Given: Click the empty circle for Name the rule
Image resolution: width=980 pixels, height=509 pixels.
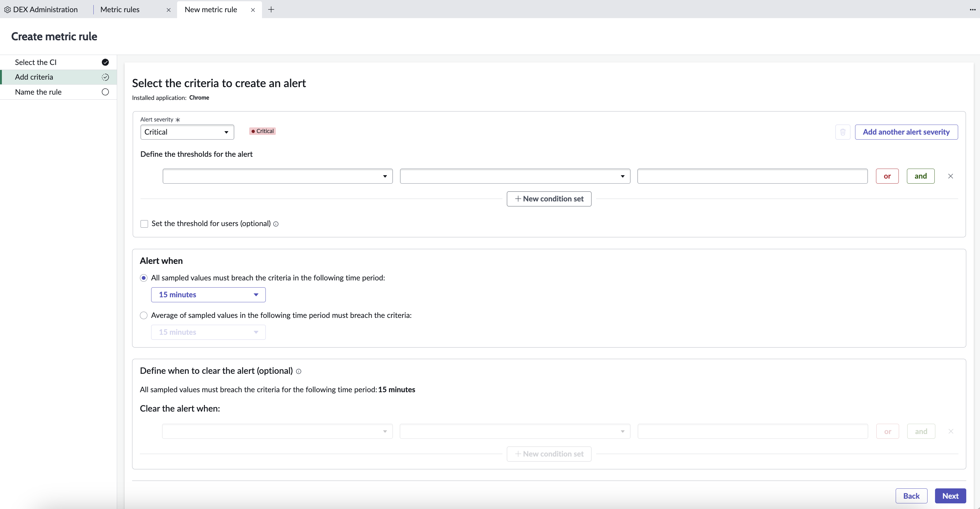Looking at the screenshot, I should 105,92.
